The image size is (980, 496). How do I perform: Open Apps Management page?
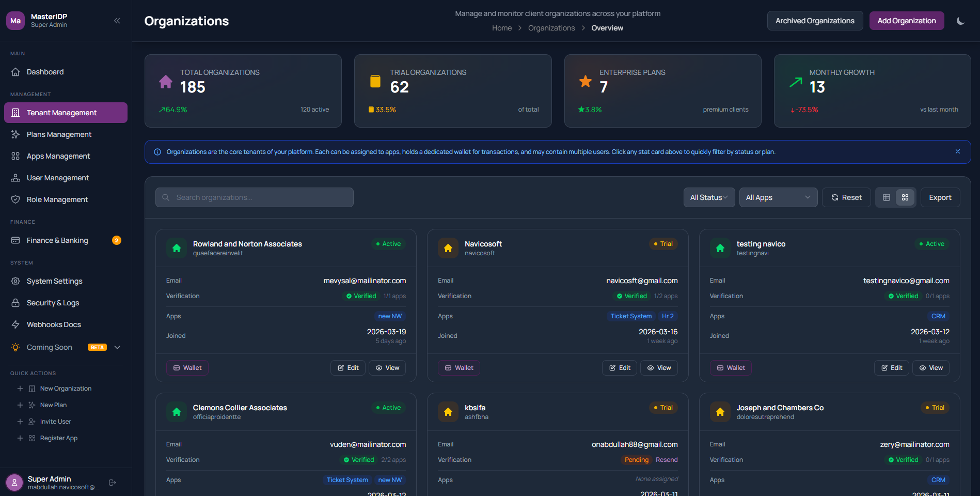[x=66, y=156]
